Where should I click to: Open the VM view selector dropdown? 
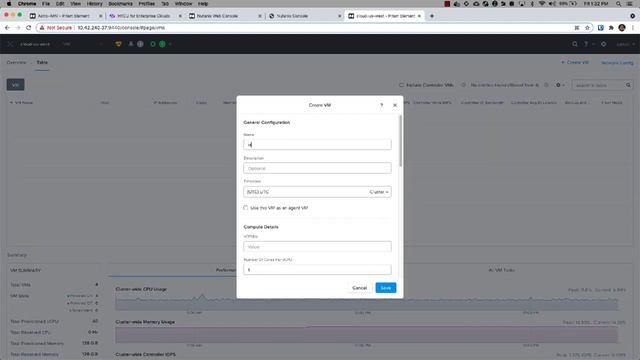[83, 44]
